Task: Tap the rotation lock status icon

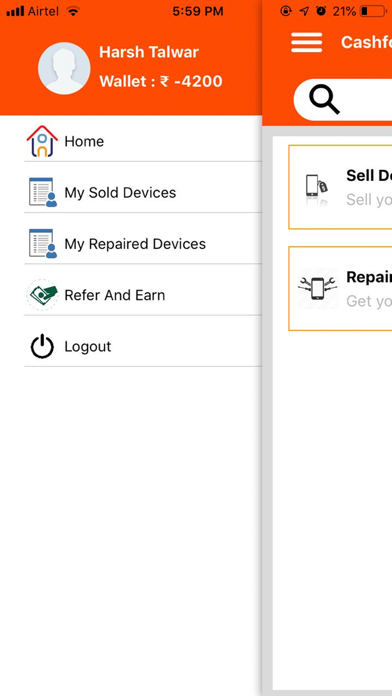Action: (x=286, y=12)
